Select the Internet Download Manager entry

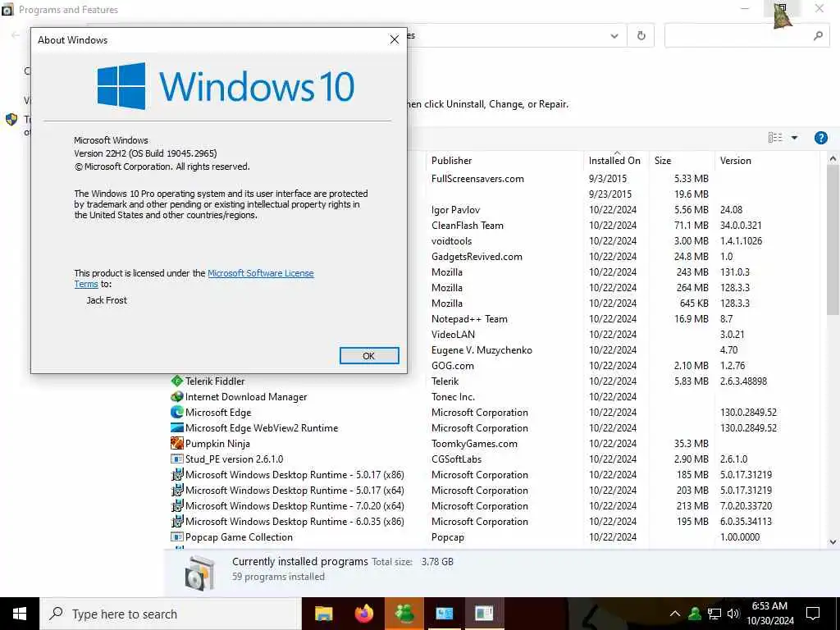click(x=494, y=396)
